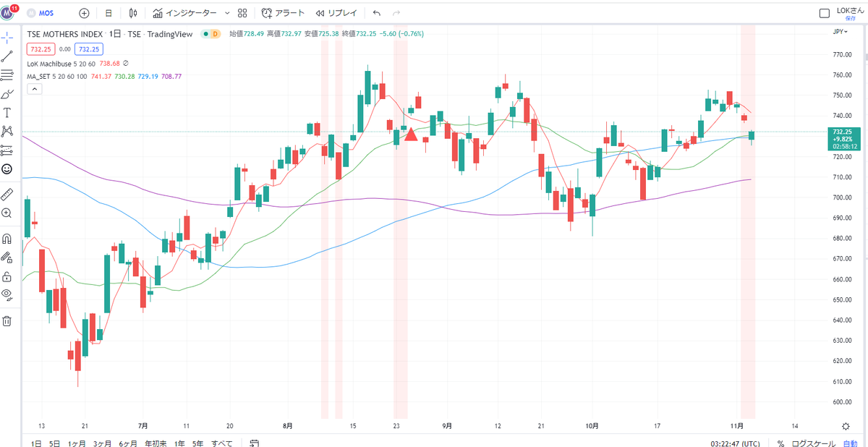Delete drawings with the trash icon
Viewport: 868px width, 447px height.
[x=7, y=320]
